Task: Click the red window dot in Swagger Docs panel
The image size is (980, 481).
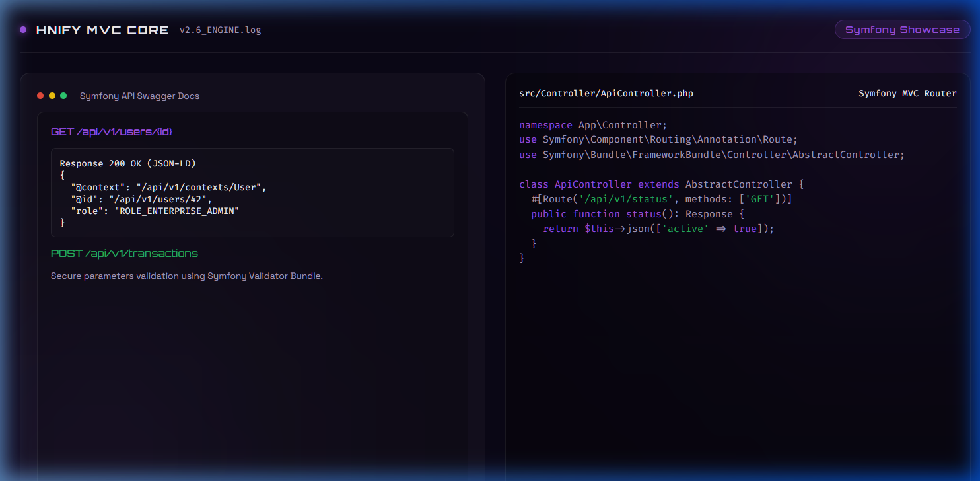Action: point(40,96)
